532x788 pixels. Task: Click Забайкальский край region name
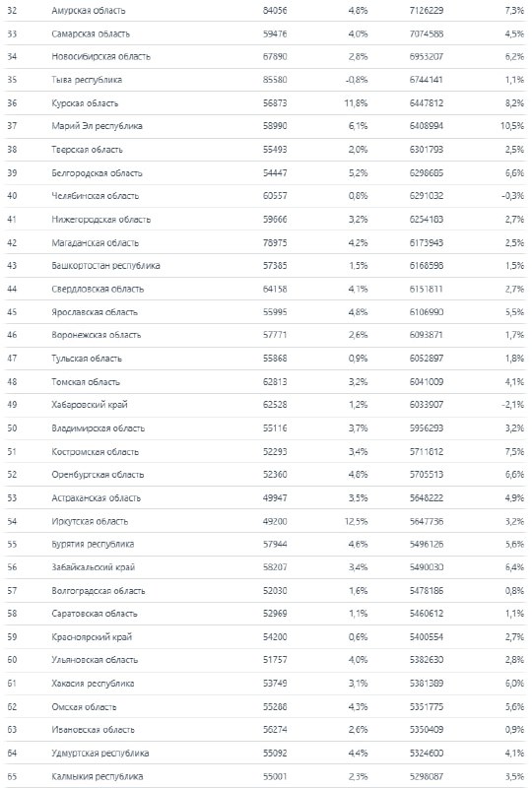pyautogui.click(x=93, y=567)
